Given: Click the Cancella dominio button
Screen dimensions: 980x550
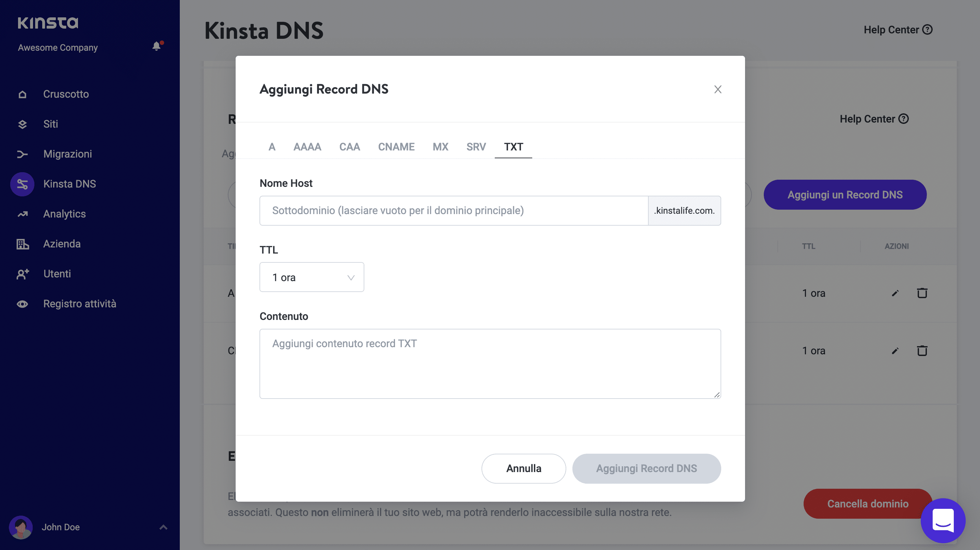Looking at the screenshot, I should 868,504.
